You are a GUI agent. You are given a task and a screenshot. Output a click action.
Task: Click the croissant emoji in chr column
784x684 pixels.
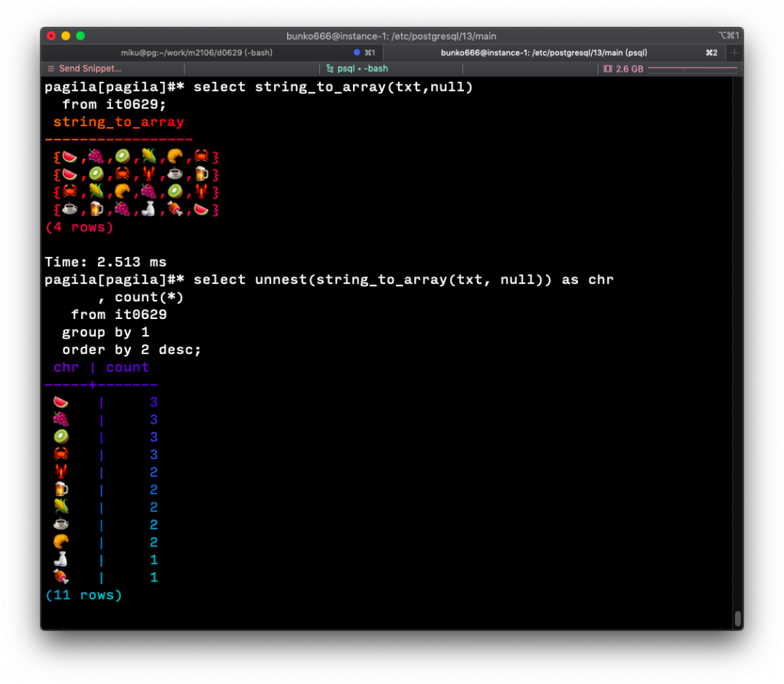[x=61, y=542]
